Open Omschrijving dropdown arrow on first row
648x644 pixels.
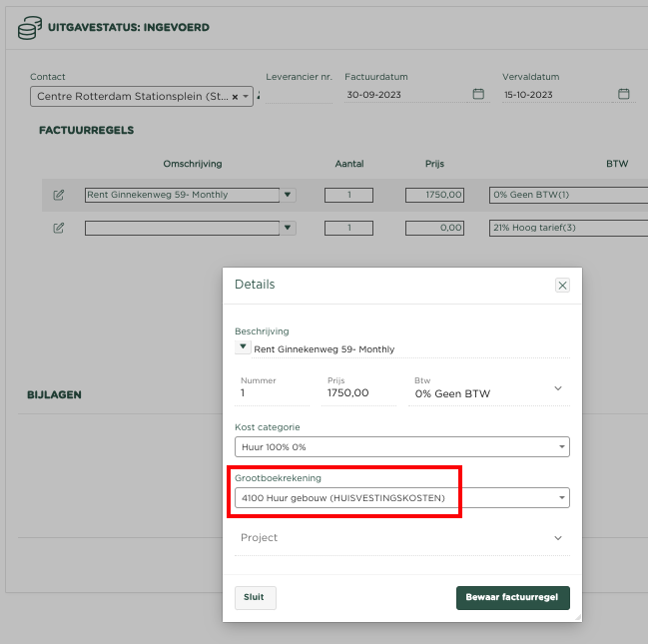[x=288, y=196]
